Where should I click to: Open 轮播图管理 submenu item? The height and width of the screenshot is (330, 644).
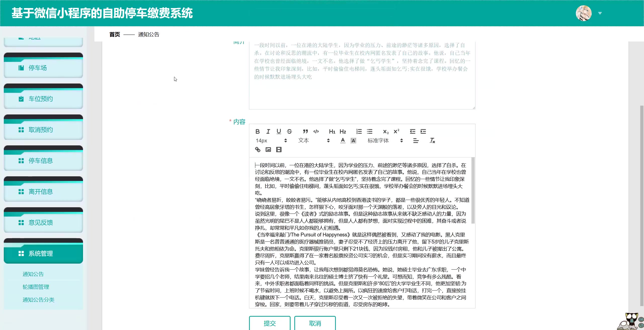coord(36,287)
